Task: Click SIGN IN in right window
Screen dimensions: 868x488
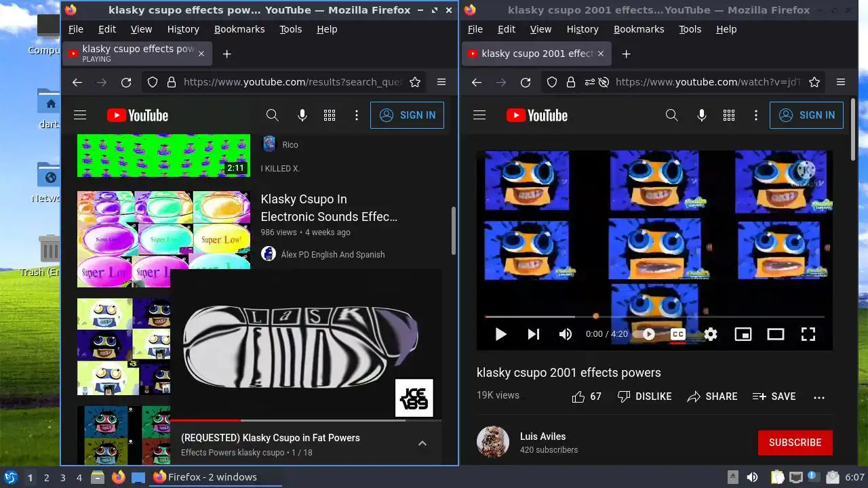Action: 807,115
